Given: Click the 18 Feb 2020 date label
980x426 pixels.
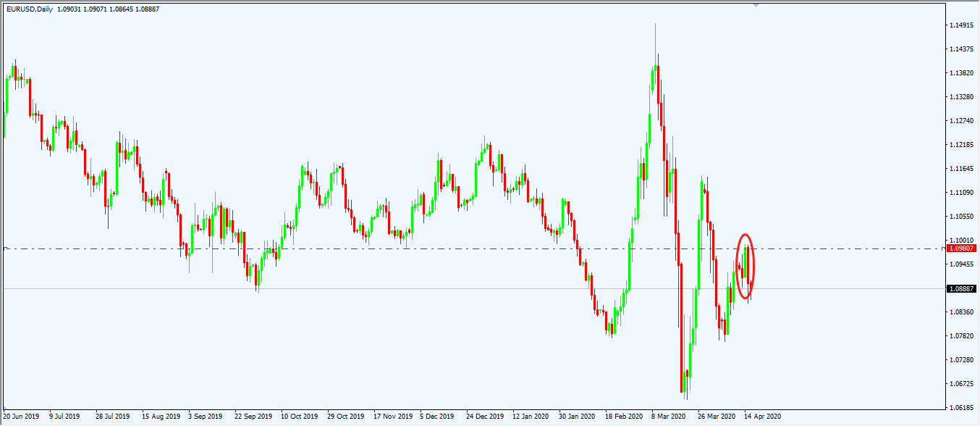Looking at the screenshot, I should (624, 417).
